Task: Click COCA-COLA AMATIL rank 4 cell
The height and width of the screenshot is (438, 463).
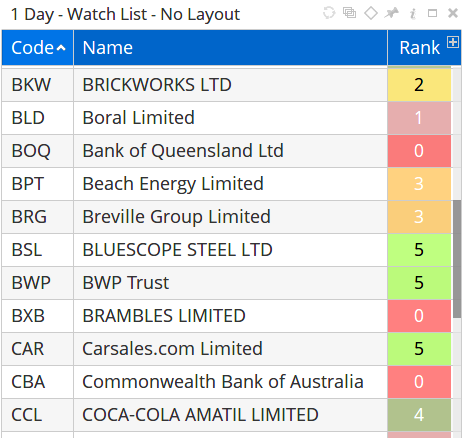Action: click(419, 415)
